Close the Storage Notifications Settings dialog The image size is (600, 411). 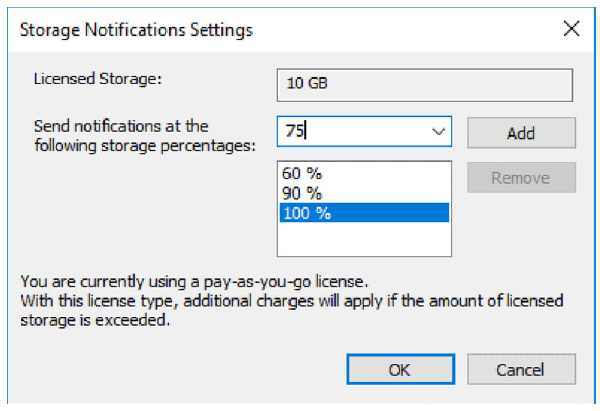point(571,29)
